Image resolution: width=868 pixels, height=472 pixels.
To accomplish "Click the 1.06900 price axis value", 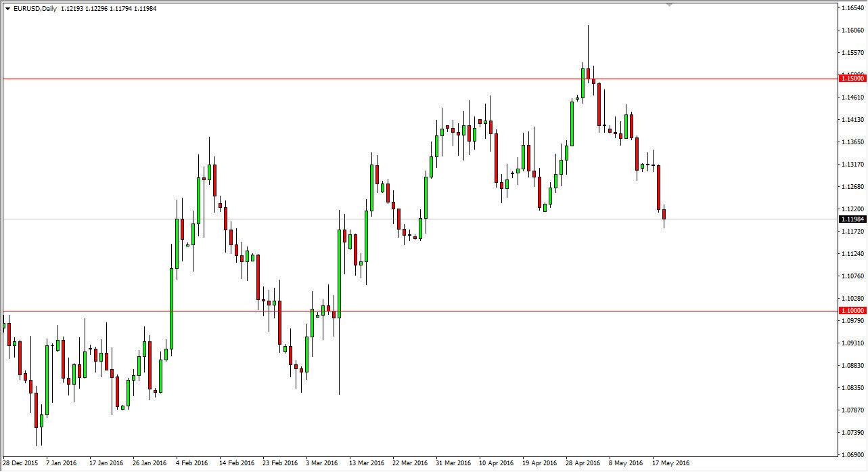I will [x=852, y=455].
